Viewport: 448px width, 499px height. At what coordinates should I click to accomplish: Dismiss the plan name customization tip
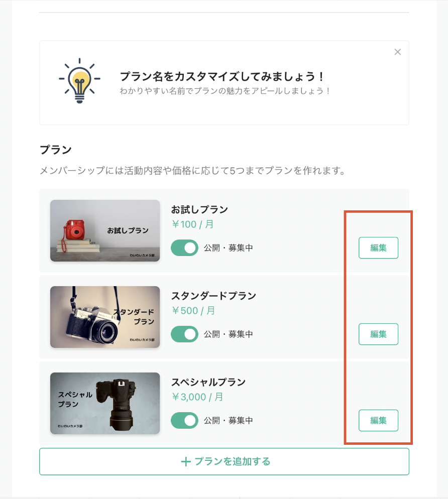click(x=398, y=52)
